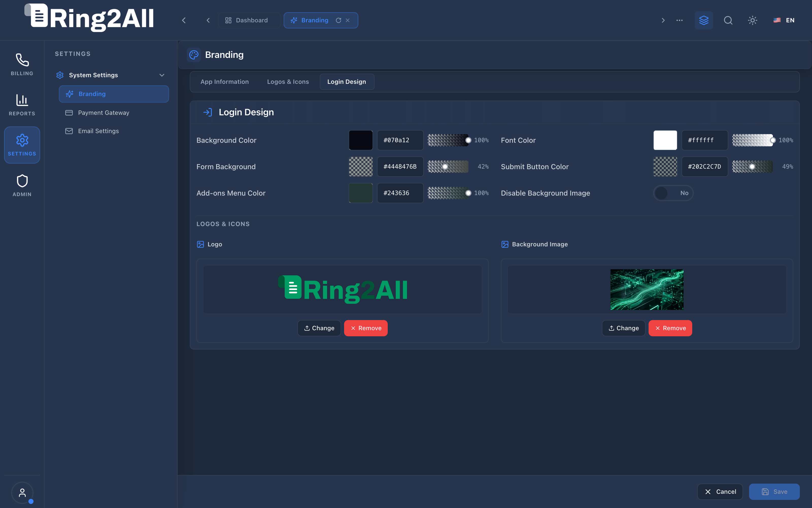Click the refresh icon on Branding tab
Image resolution: width=812 pixels, height=508 pixels.
(x=339, y=20)
